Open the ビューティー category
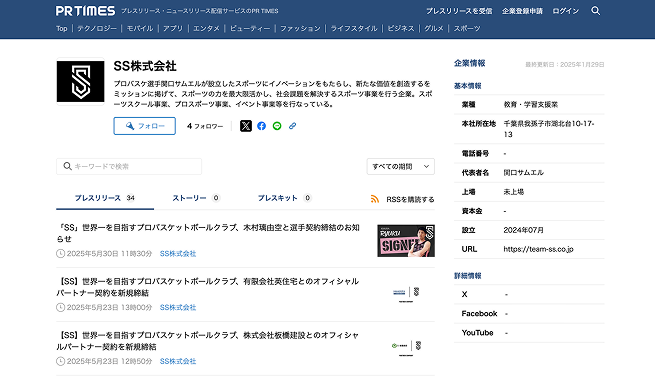 tap(250, 28)
